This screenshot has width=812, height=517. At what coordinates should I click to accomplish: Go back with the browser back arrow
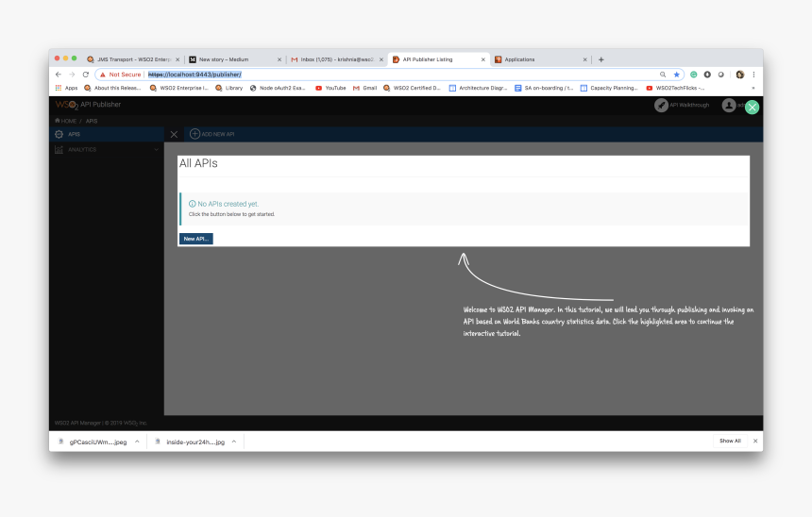pyautogui.click(x=59, y=75)
